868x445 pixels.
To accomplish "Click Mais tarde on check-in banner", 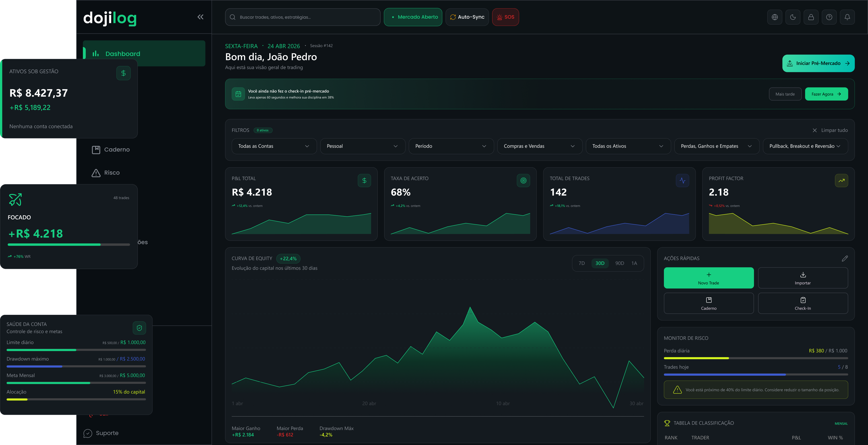I will point(785,94).
